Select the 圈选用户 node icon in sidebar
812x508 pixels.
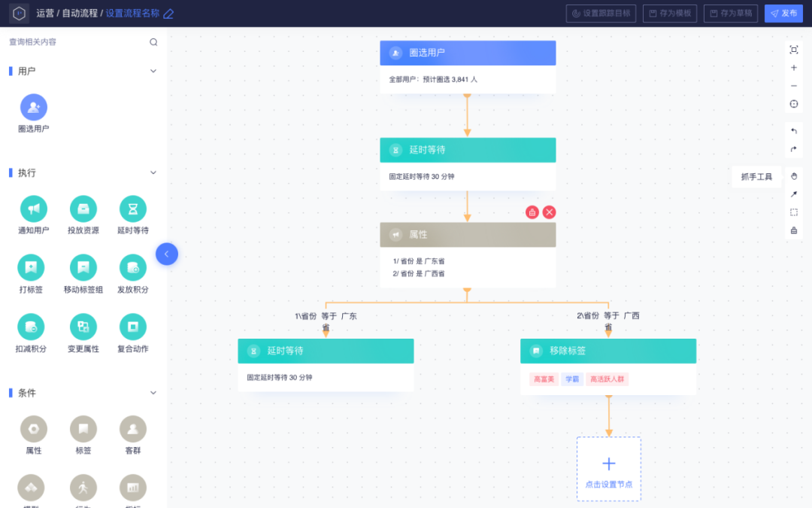[x=34, y=107]
